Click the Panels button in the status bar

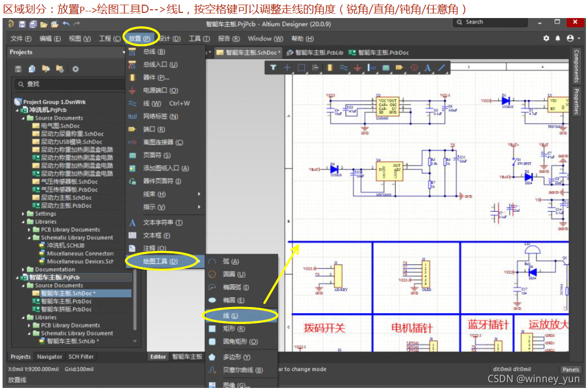coord(571,370)
